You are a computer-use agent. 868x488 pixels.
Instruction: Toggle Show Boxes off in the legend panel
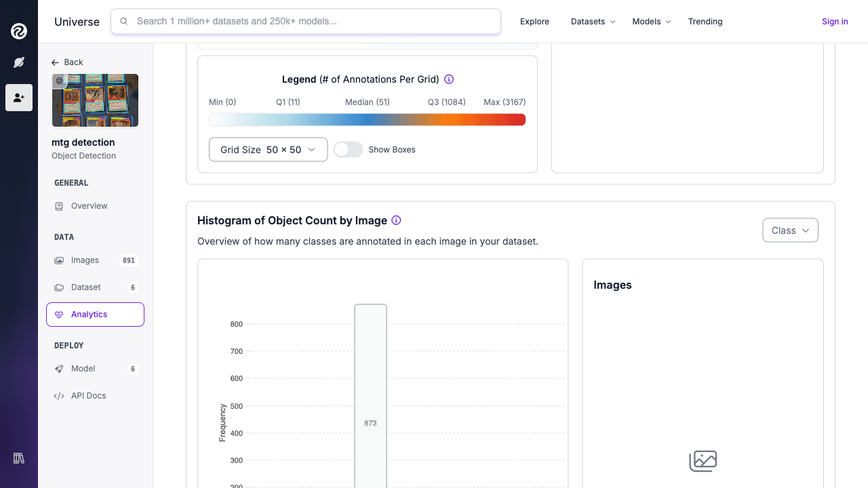point(349,149)
